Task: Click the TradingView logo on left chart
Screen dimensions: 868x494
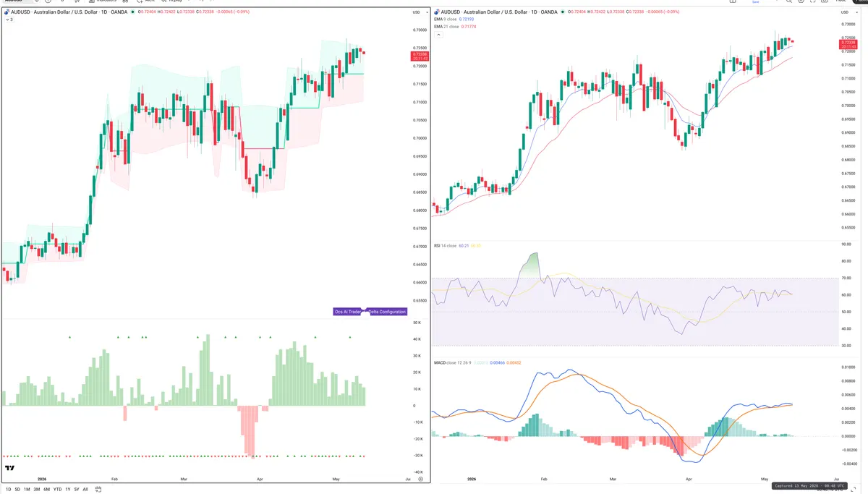Action: coord(9,469)
